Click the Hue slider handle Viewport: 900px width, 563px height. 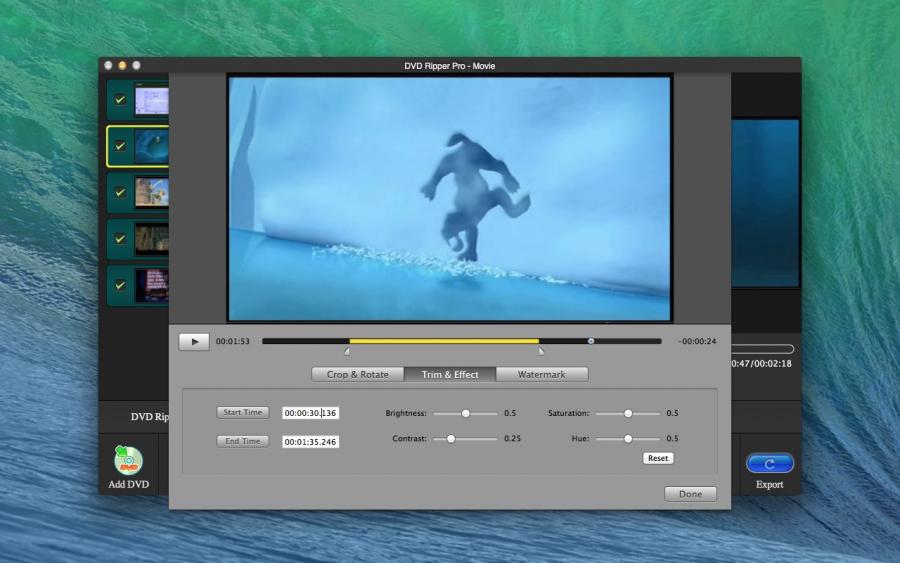(628, 438)
